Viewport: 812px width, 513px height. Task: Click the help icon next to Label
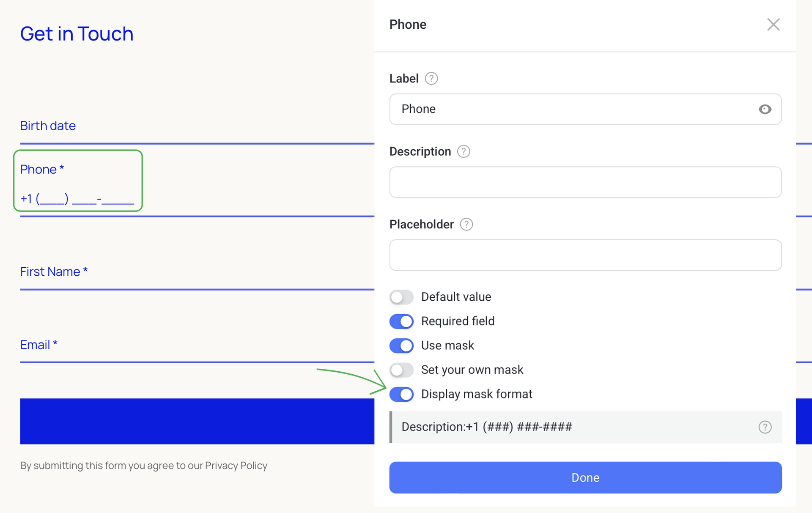click(x=431, y=79)
